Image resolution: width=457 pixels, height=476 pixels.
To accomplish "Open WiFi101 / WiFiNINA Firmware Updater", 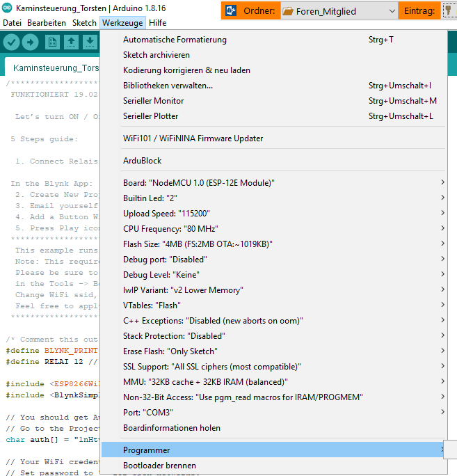I will (273, 138).
